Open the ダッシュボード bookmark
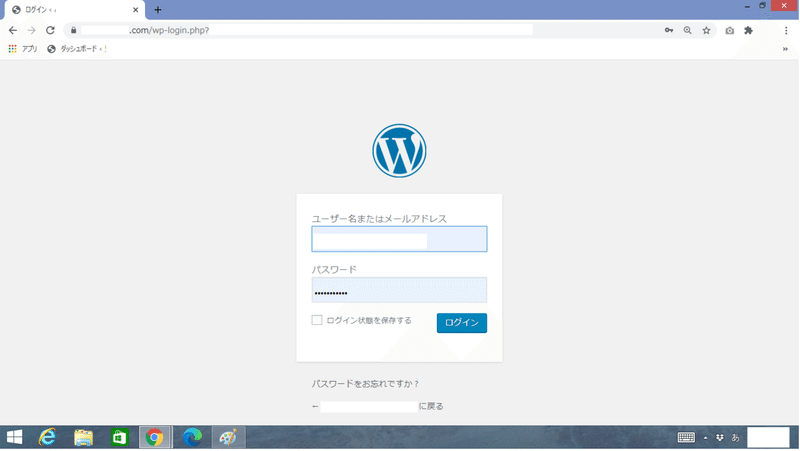Image resolution: width=800 pixels, height=451 pixels. coord(77,49)
